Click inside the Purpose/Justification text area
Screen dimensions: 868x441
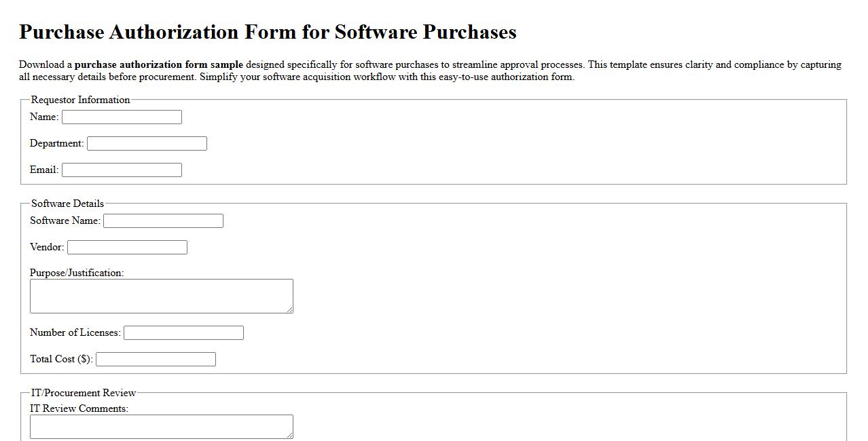click(161, 294)
